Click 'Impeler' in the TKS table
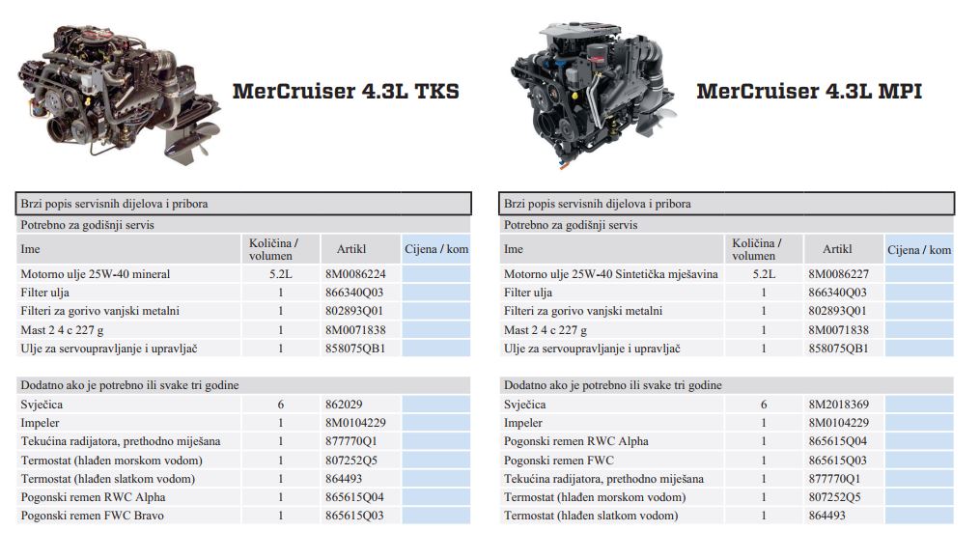Screen dimensions: 980x559 coord(40,423)
